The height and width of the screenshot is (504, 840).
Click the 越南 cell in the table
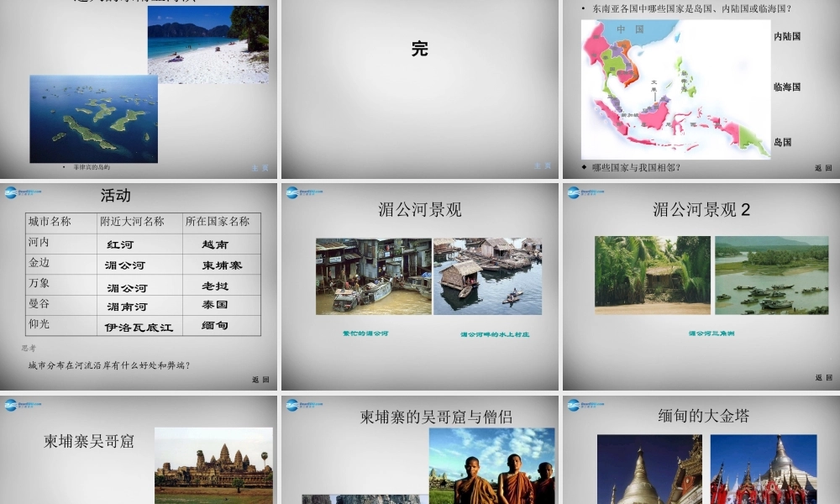coord(215,244)
